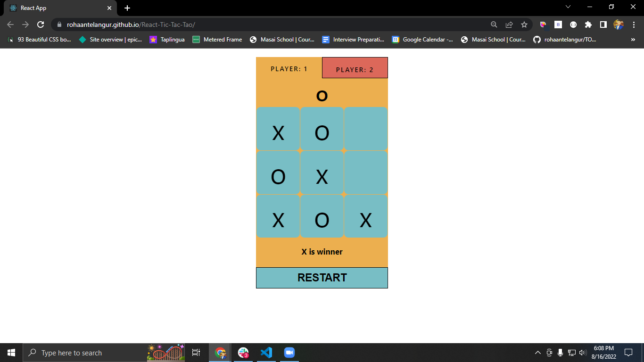Viewport: 644px width, 362px height.
Task: Open the tab search dropdown chevron
Action: (568, 7)
